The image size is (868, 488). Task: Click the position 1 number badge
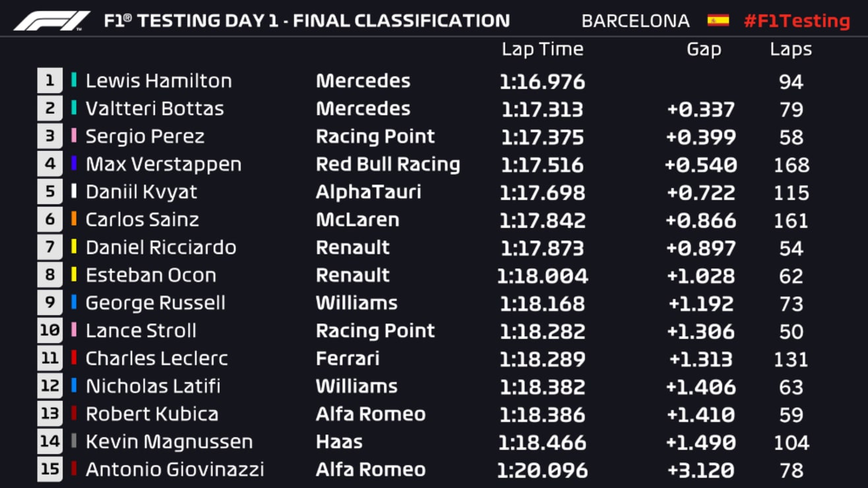pyautogui.click(x=49, y=81)
